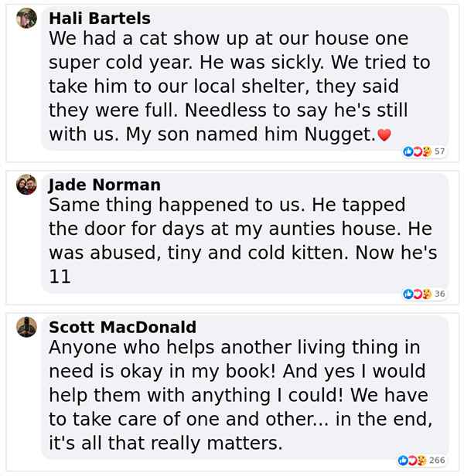The image size is (464, 476).
Task: Open the 36 reactions count
Action: [439, 294]
